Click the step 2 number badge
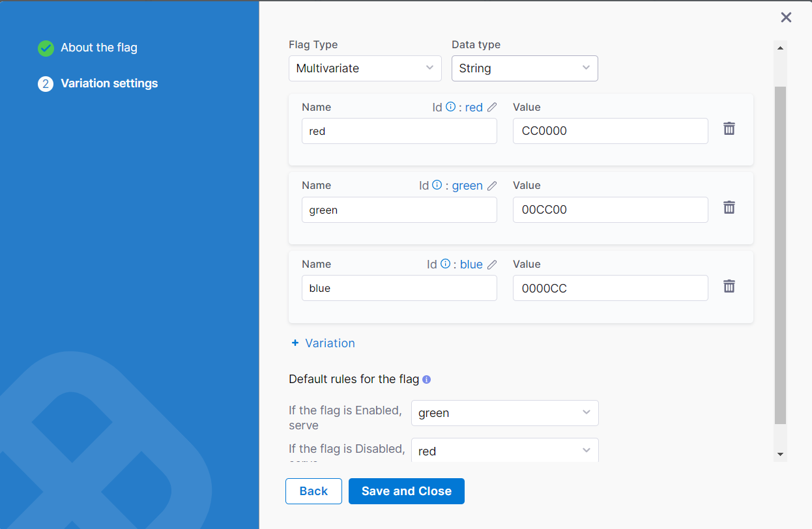812x529 pixels. click(46, 84)
